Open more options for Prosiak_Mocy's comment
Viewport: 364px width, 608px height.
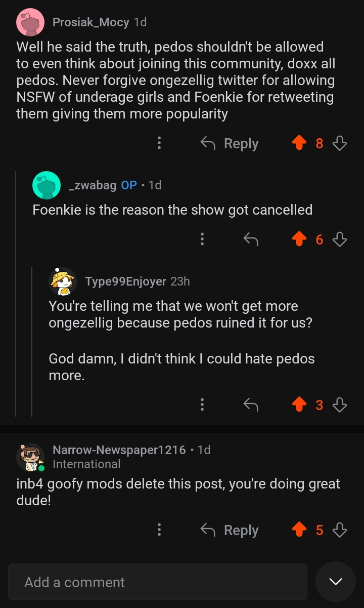(159, 144)
